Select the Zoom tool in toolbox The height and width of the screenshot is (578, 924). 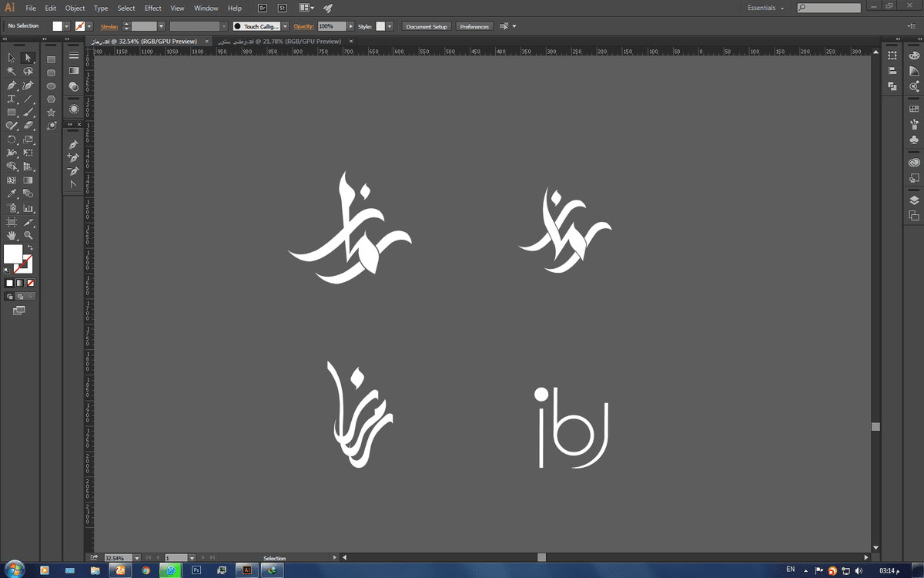pyautogui.click(x=28, y=235)
